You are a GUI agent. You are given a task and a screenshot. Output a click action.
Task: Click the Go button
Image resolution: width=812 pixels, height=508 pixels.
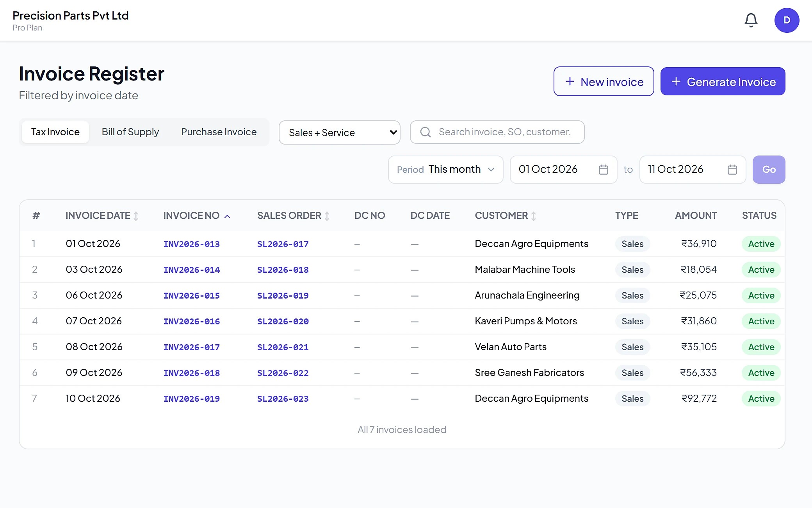769,170
